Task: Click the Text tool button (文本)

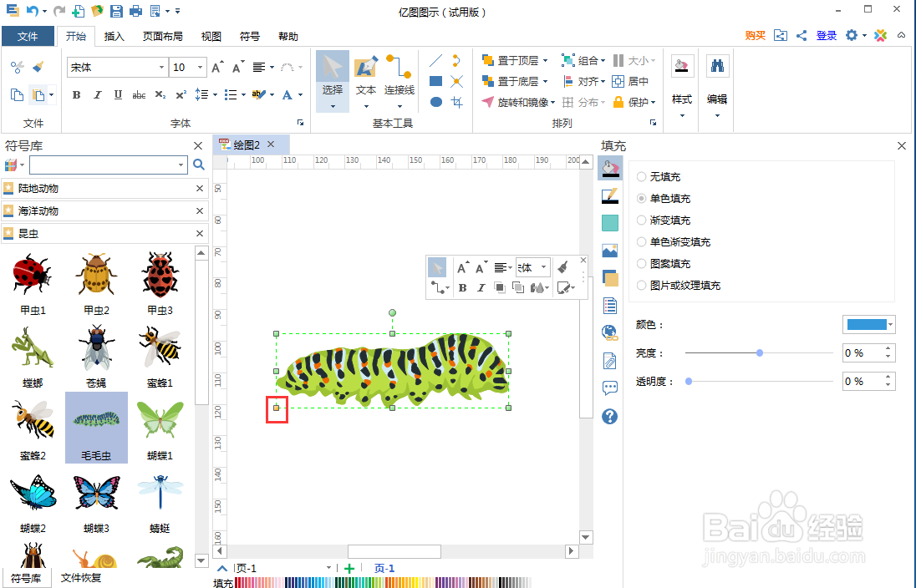Action: point(366,81)
